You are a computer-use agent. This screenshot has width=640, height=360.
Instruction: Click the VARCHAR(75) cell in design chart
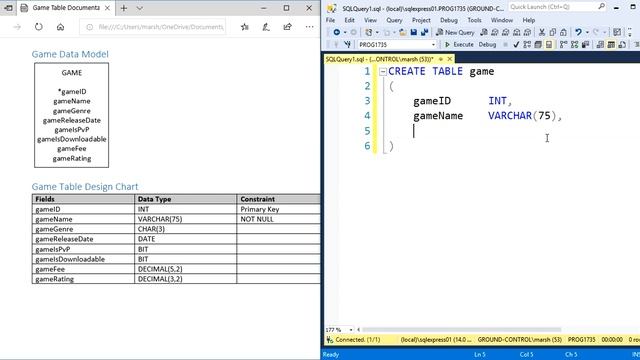185,219
